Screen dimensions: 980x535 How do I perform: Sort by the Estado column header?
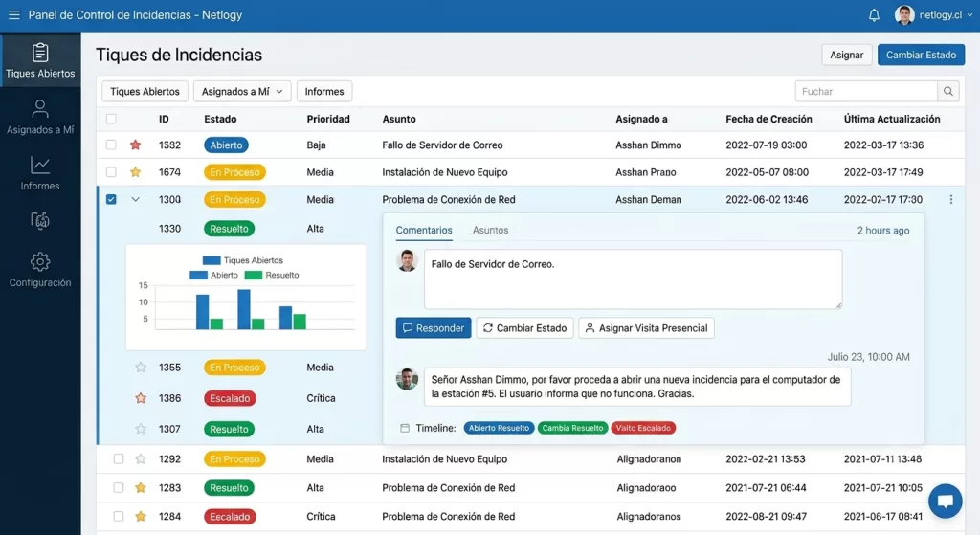[220, 119]
